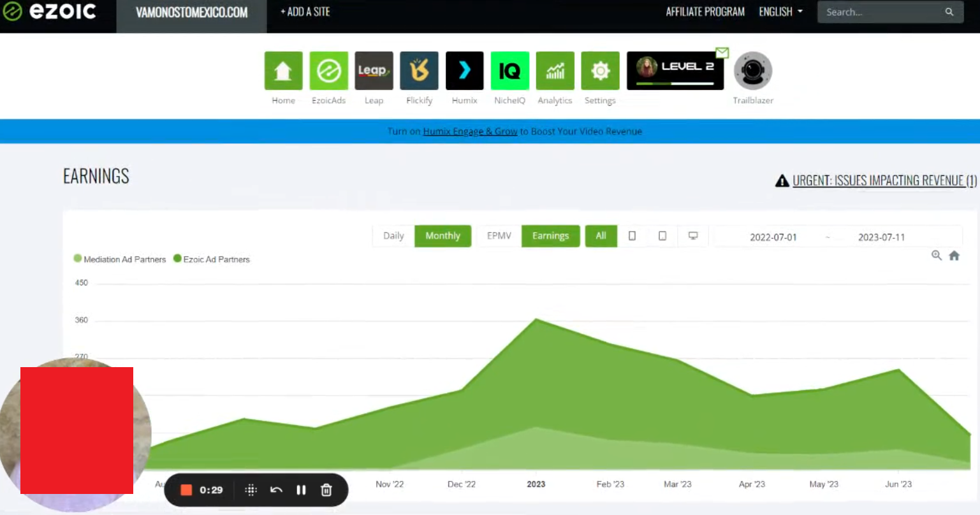Screen dimensions: 980x515
Task: Click the Apr '23 x-axis label
Action: [x=752, y=484]
